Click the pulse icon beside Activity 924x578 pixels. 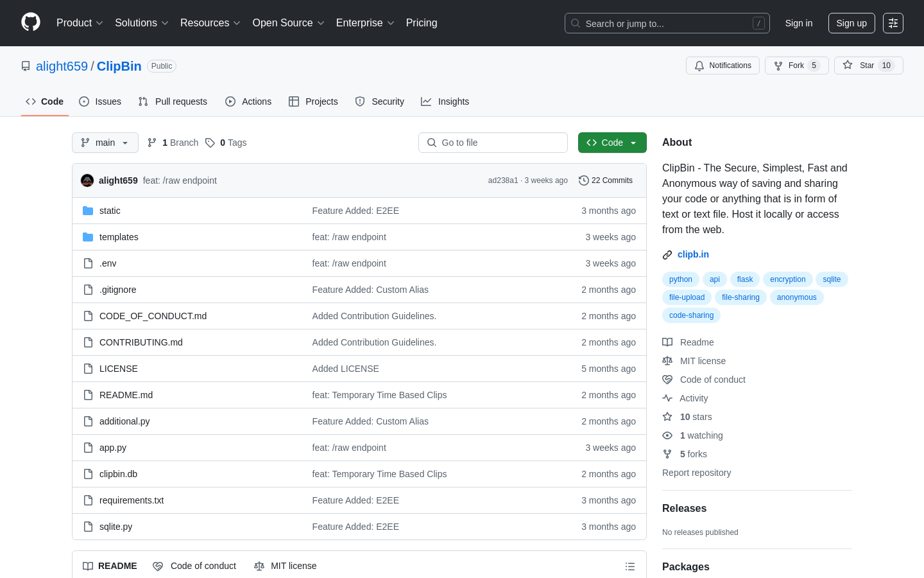tap(667, 398)
